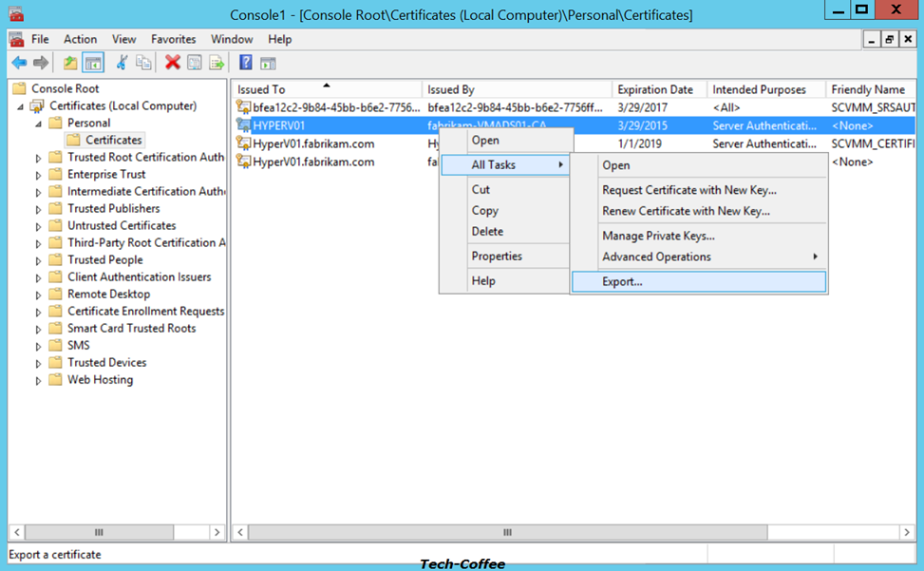Open the Window menu
Screen dimensions: 924x571
232,40
